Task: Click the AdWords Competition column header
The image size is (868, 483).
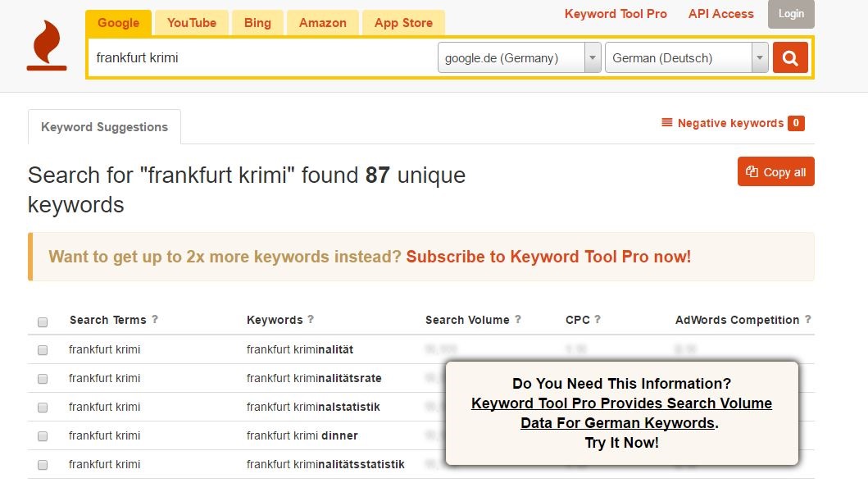Action: click(x=737, y=320)
